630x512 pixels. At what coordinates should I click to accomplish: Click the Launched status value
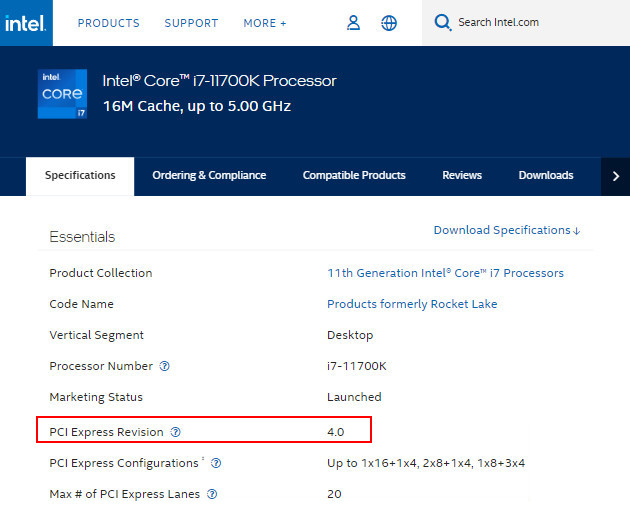point(354,397)
